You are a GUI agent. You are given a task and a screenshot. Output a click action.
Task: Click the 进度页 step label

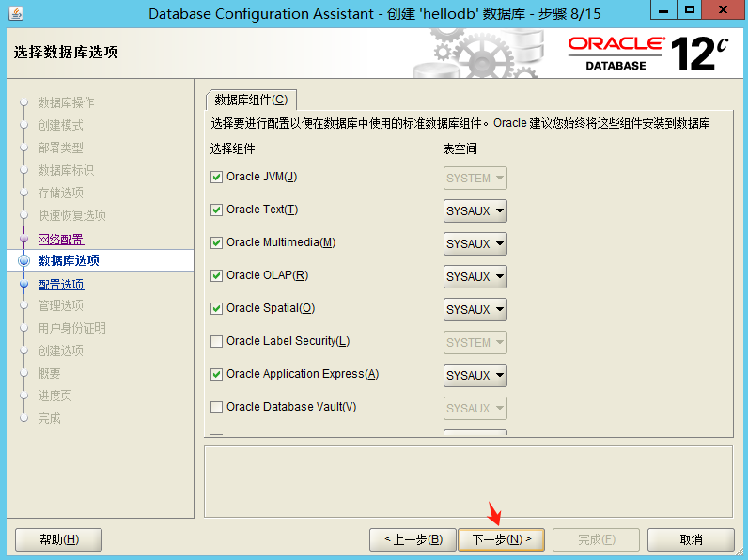[x=55, y=396]
